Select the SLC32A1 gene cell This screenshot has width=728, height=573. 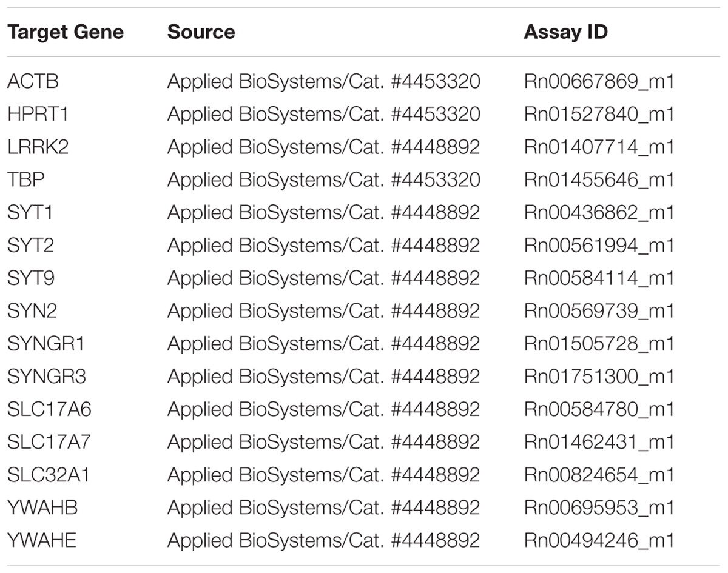click(49, 474)
